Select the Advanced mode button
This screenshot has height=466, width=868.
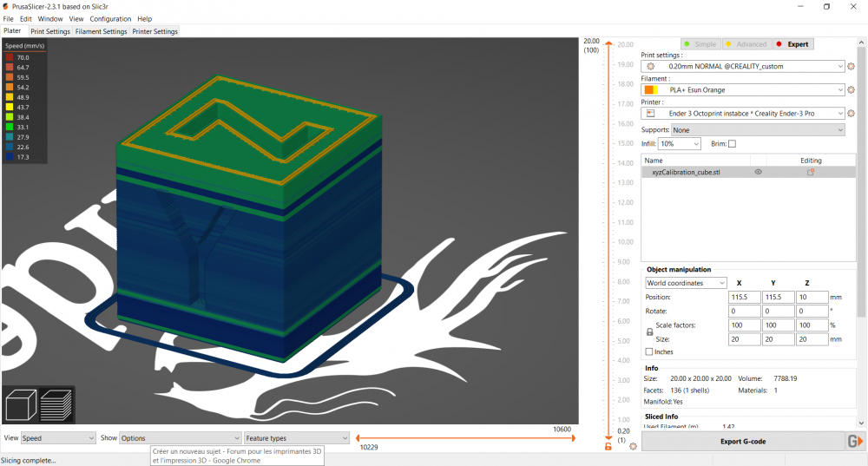pyautogui.click(x=746, y=44)
